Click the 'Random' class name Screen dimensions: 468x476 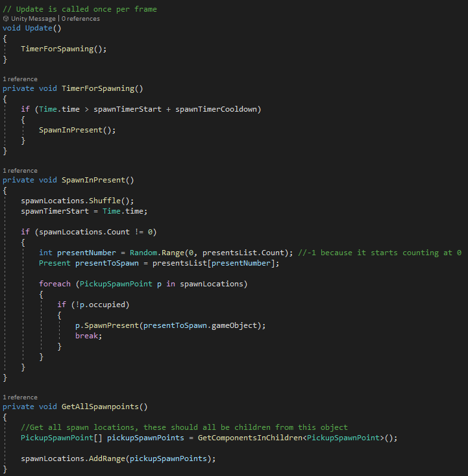point(143,253)
